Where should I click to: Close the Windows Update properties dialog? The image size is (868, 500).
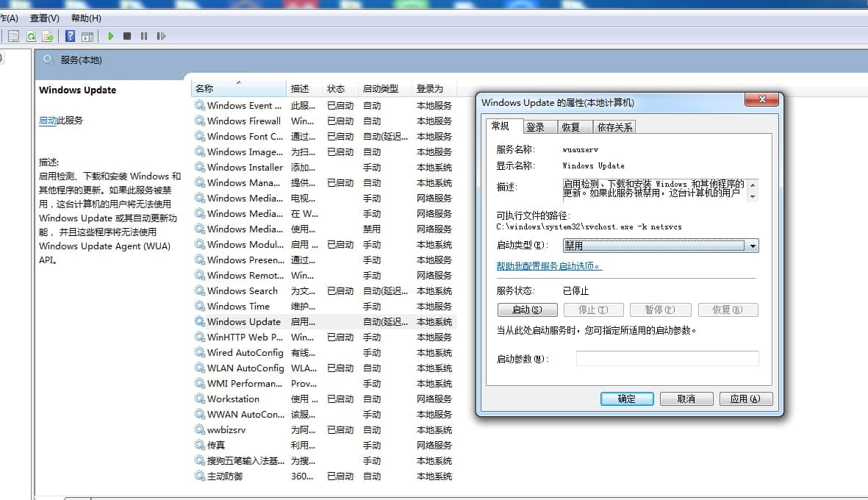coord(761,99)
